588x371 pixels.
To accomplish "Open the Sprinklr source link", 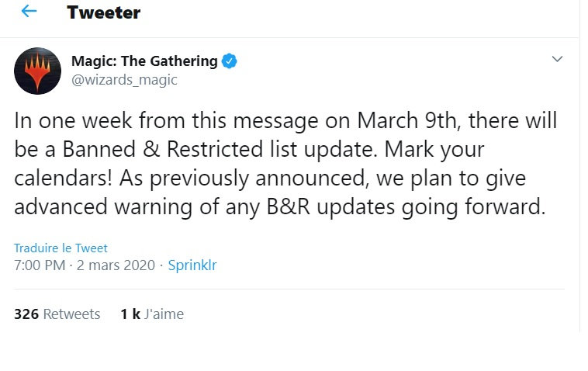I will 192,265.
